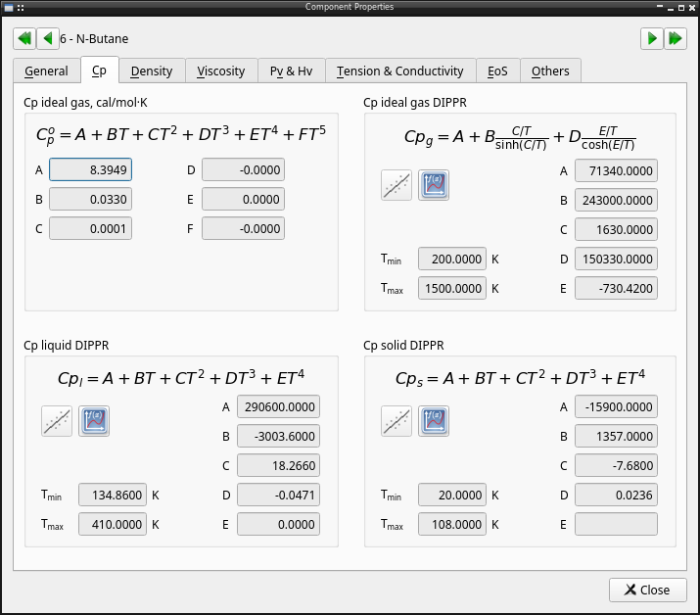Click Cp liquid D field -0.0471
Screen dimensions: 700x615
point(279,495)
